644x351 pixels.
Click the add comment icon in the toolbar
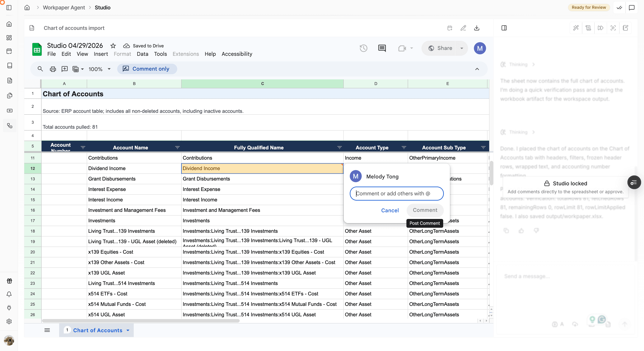pos(65,69)
